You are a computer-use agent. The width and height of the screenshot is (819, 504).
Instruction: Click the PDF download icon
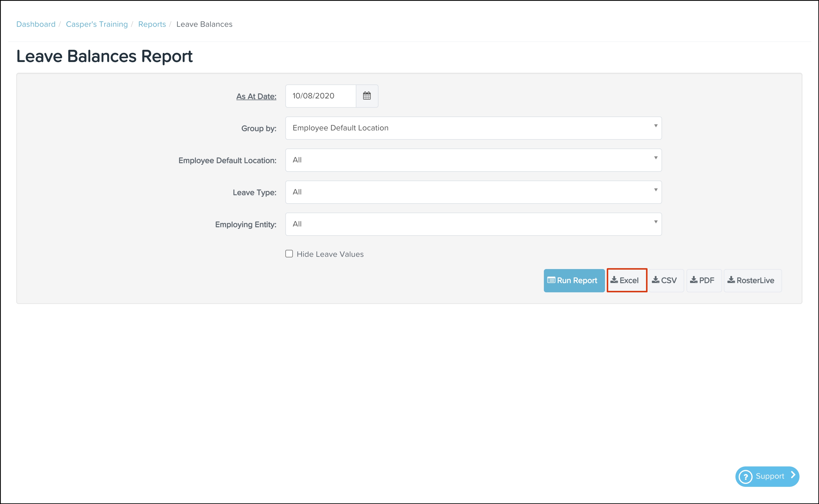coord(693,280)
